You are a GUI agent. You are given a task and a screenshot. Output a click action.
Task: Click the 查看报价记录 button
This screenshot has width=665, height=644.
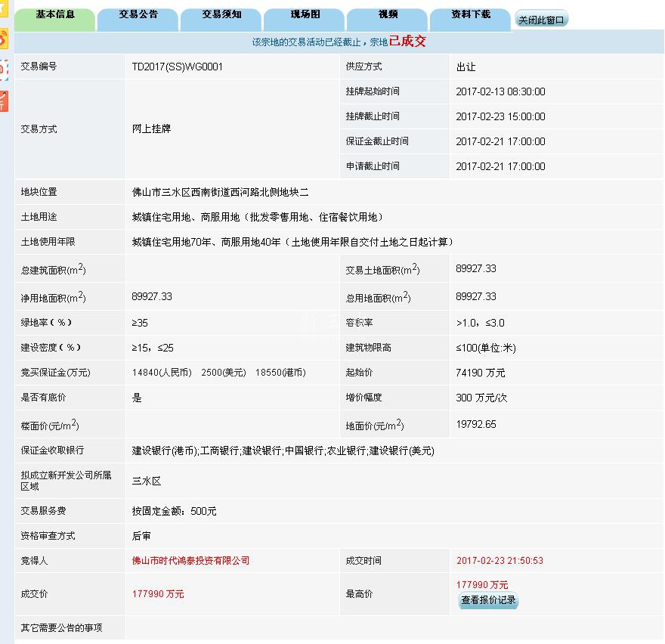coord(488,600)
